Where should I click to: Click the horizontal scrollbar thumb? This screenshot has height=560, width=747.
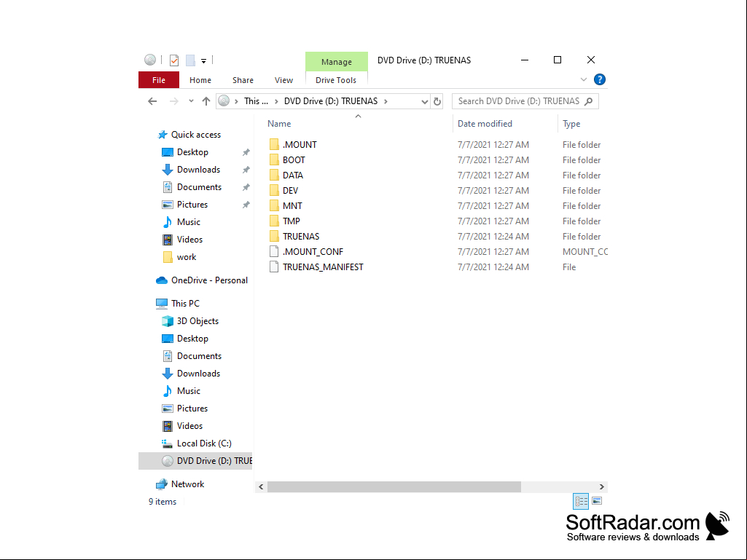click(x=394, y=486)
